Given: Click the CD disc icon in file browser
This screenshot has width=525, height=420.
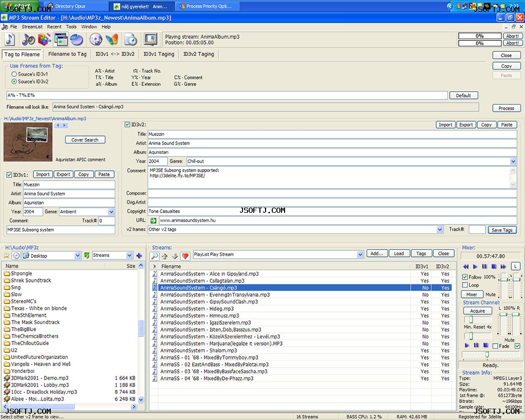Looking at the screenshot, I should point(16,255).
